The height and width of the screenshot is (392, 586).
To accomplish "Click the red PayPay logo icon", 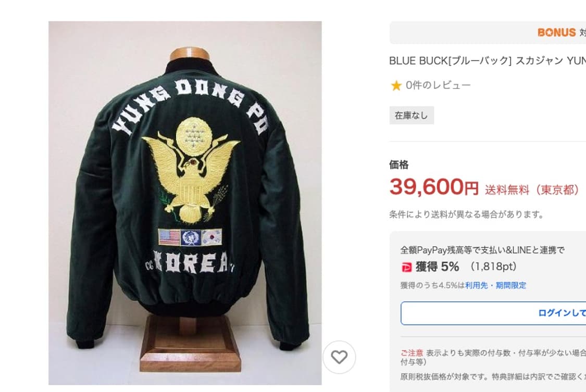I will (x=406, y=267).
